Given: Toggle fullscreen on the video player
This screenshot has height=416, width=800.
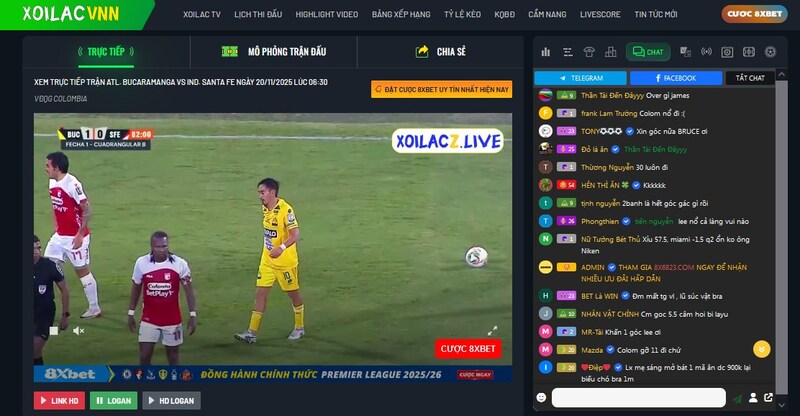Looking at the screenshot, I should (x=492, y=330).
